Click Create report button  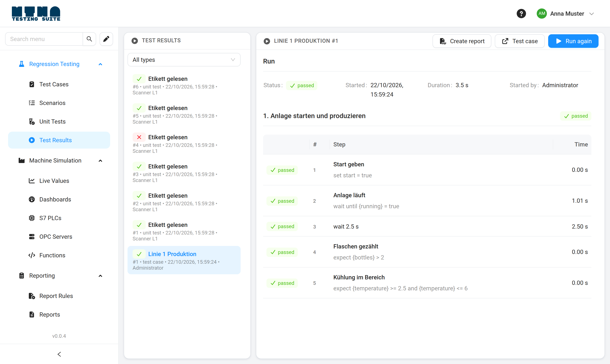point(462,41)
